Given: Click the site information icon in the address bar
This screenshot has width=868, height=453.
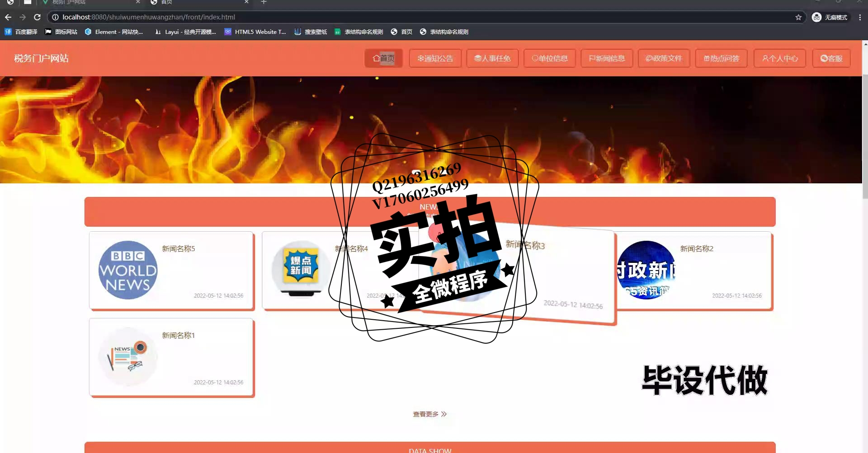Looking at the screenshot, I should 55,17.
